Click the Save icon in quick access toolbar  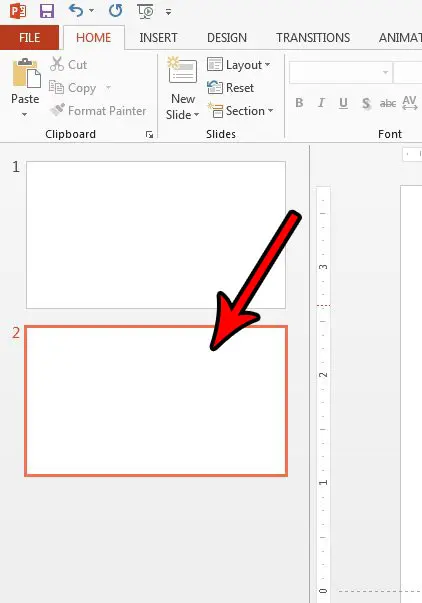coord(47,11)
